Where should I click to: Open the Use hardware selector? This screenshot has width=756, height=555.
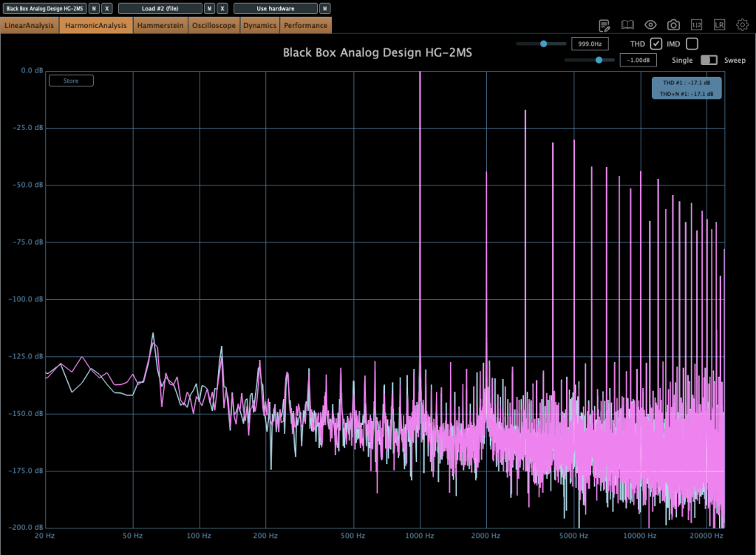(275, 8)
